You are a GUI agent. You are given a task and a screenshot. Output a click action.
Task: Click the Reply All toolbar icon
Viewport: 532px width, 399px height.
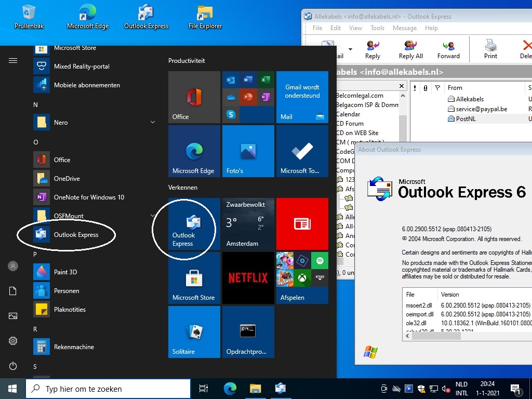click(410, 49)
